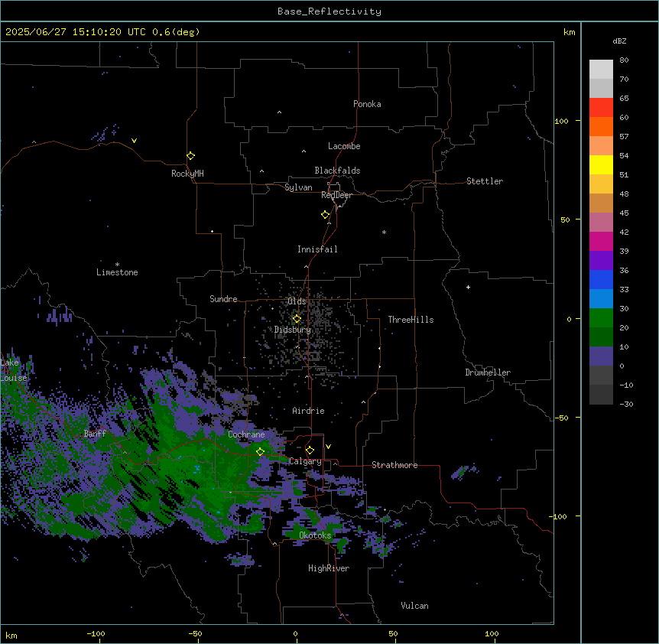Select the light gray 70-80 dBZ legend swatch
The height and width of the screenshot is (644, 659).
(601, 70)
